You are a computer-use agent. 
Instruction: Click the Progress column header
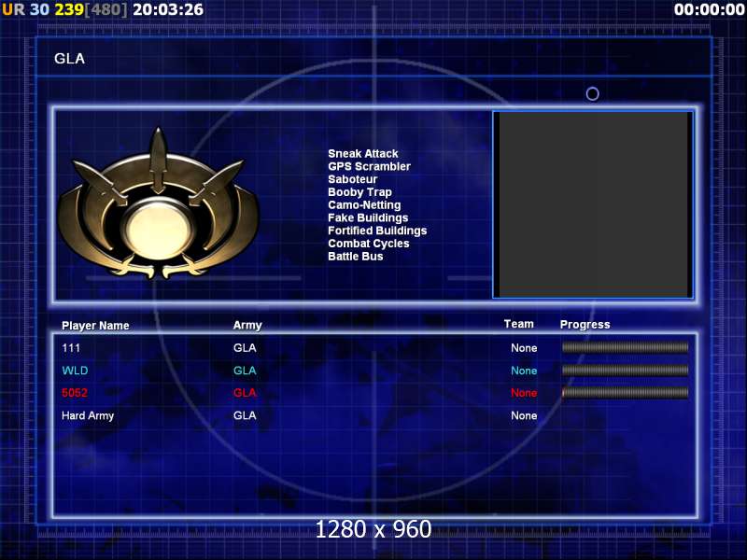[585, 325]
